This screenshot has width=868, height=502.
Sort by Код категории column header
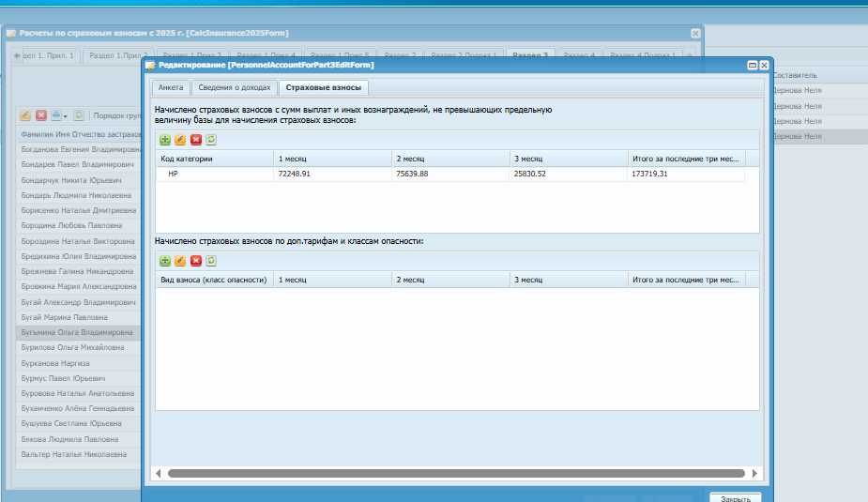215,159
